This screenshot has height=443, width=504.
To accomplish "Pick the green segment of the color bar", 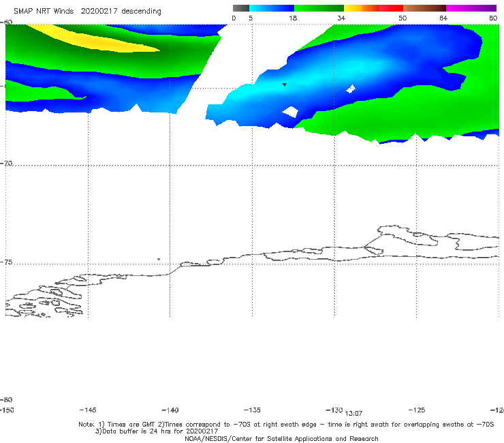I will tap(319, 8).
